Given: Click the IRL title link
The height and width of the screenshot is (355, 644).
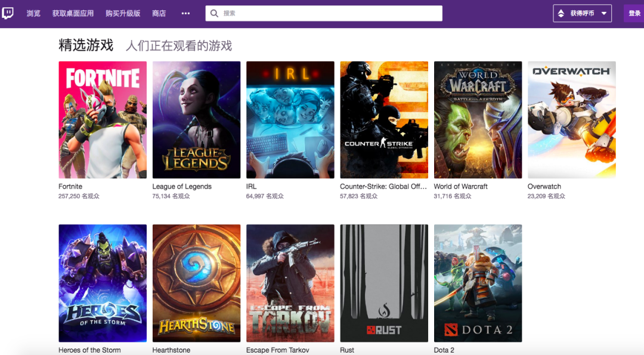Looking at the screenshot, I should coord(252,187).
